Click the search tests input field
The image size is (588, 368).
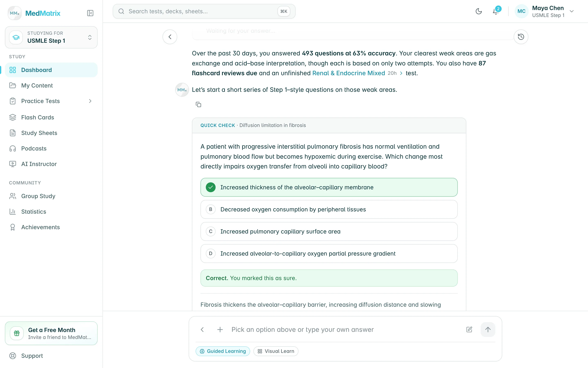tap(204, 11)
